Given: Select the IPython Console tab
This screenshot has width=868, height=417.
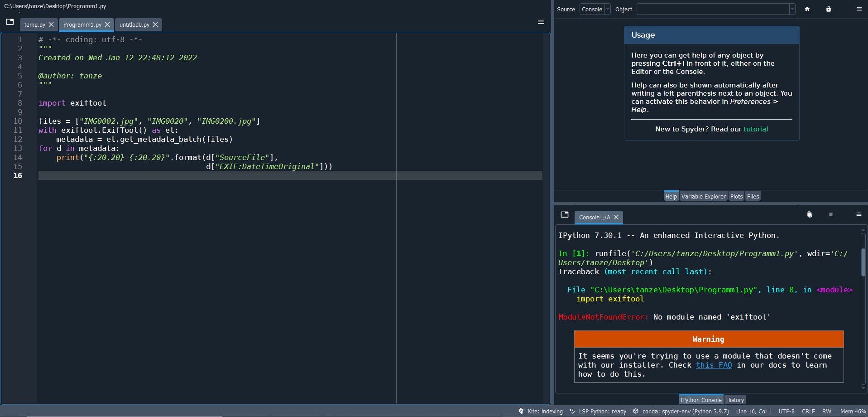Looking at the screenshot, I should (x=701, y=400).
